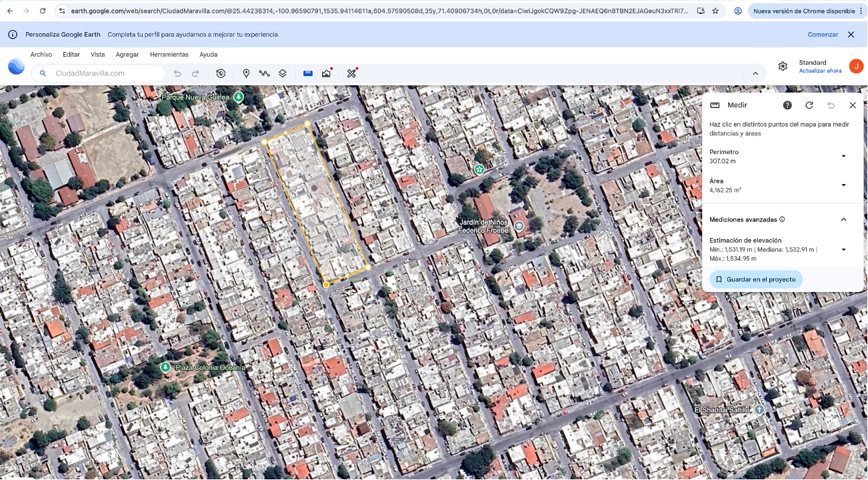Open the Archivo menu
This screenshot has width=868, height=480.
[x=41, y=55]
